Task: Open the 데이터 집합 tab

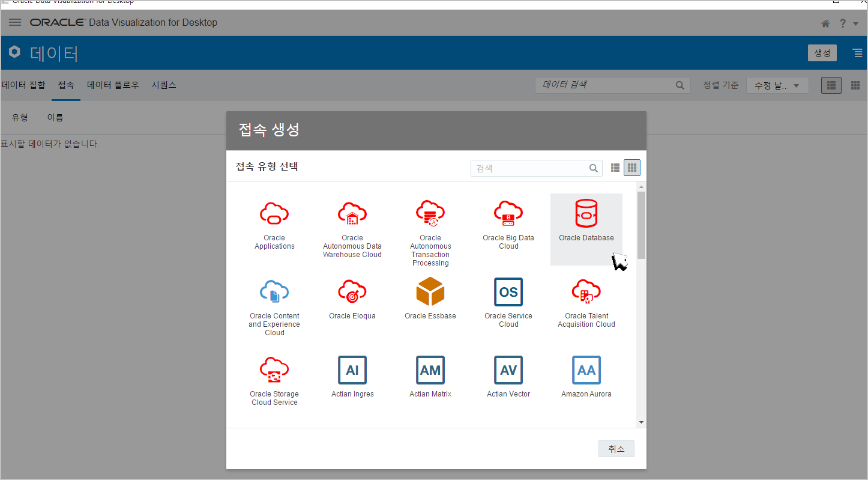Action: click(x=23, y=85)
